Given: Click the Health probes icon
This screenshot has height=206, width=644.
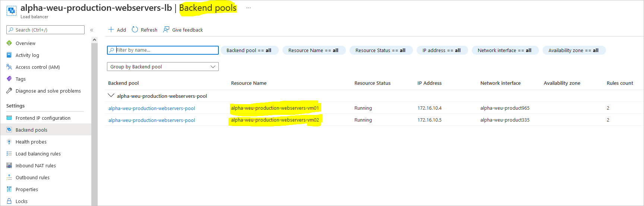Looking at the screenshot, I should coord(9,142).
